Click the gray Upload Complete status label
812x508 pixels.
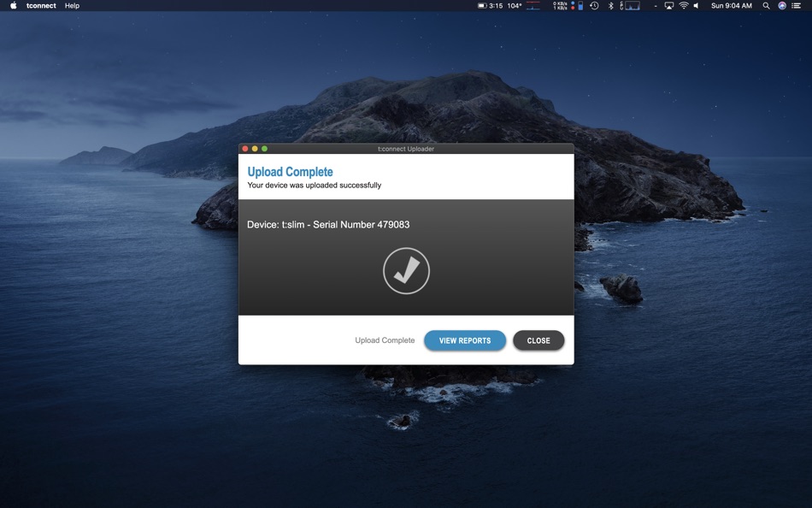point(385,340)
